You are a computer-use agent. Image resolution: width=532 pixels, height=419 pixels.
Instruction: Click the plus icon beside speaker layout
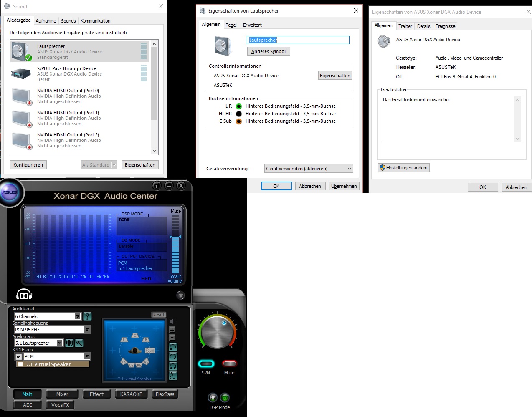pyautogui.click(x=172, y=330)
